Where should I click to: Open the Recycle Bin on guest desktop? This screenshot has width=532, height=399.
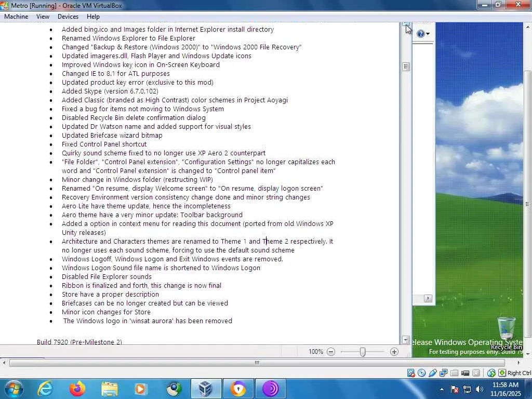click(507, 332)
